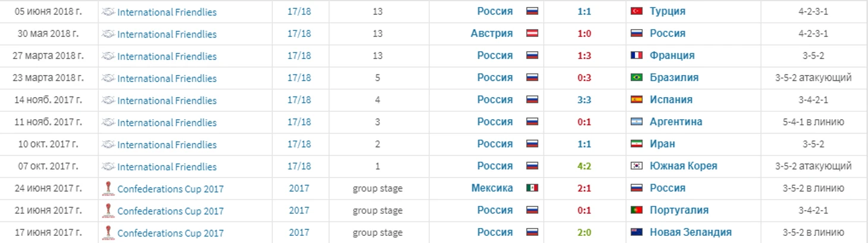Select the 2017 season link in Portugal row

point(299,210)
